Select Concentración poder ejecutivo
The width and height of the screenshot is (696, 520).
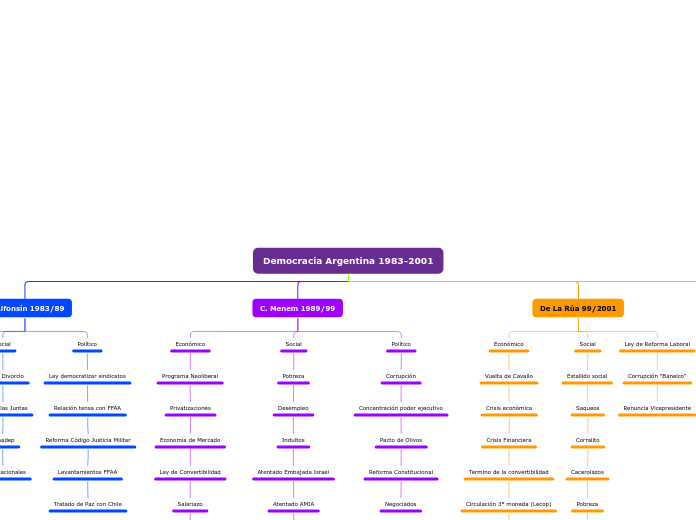pyautogui.click(x=401, y=408)
